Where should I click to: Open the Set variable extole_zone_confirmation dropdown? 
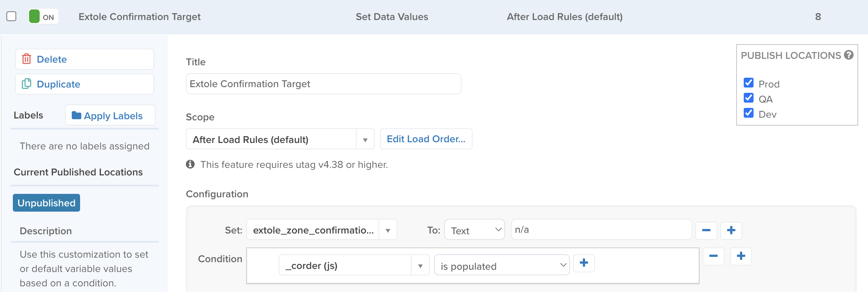pyautogui.click(x=321, y=230)
